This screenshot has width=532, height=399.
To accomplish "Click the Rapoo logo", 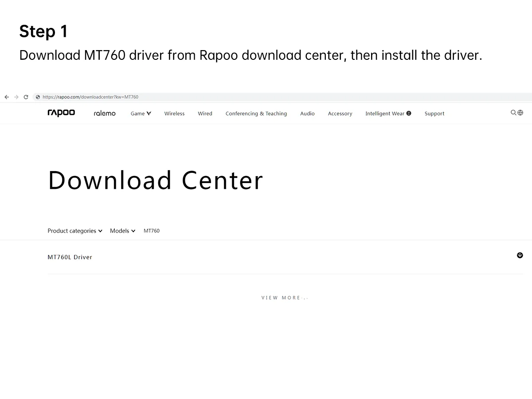I will [61, 113].
